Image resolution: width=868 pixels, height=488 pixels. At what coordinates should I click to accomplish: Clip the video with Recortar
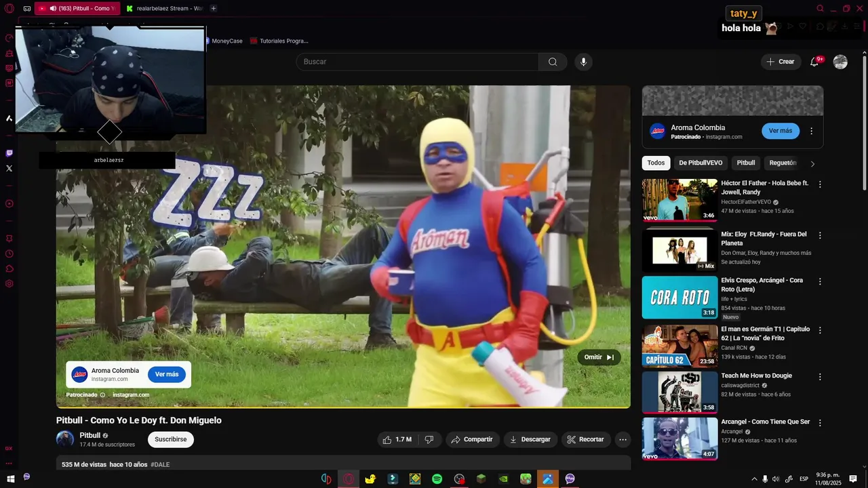click(x=585, y=439)
